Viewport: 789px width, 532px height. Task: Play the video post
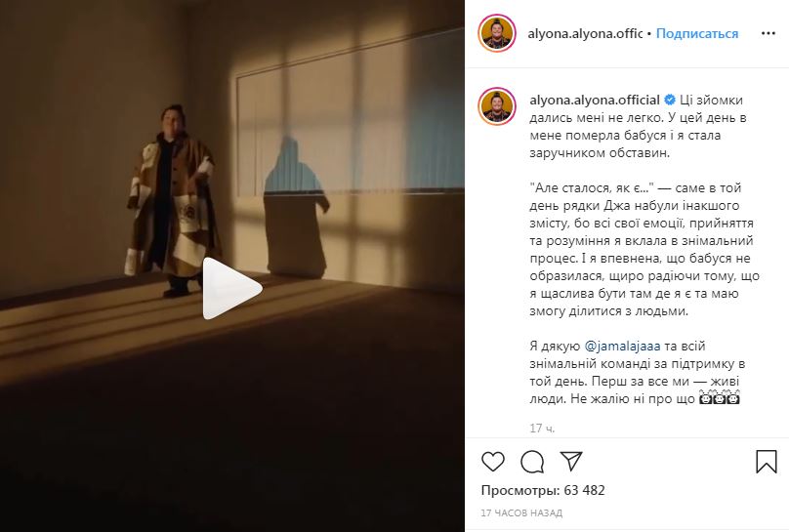(x=232, y=288)
